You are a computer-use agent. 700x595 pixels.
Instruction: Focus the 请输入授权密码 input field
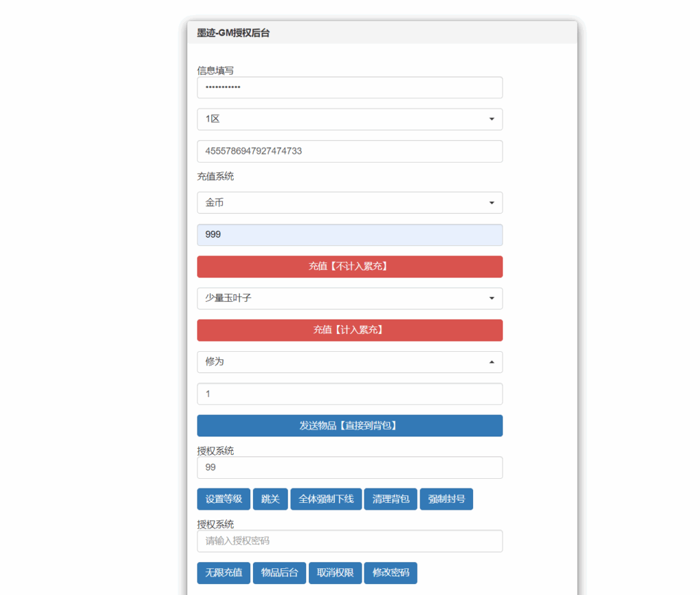[x=349, y=541]
